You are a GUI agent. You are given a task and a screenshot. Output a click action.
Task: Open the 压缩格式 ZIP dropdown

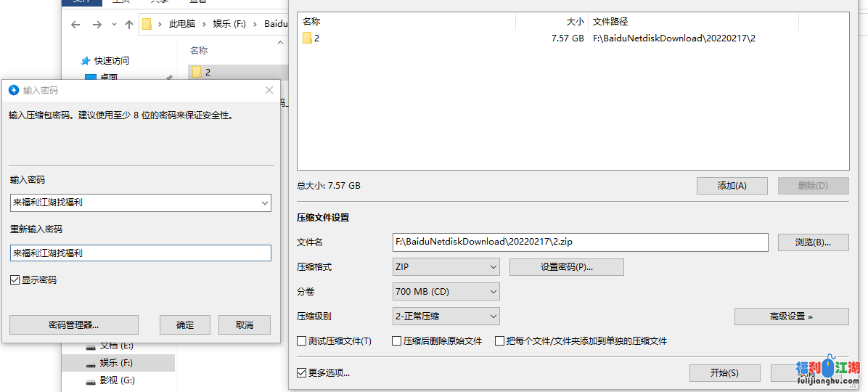tap(446, 267)
